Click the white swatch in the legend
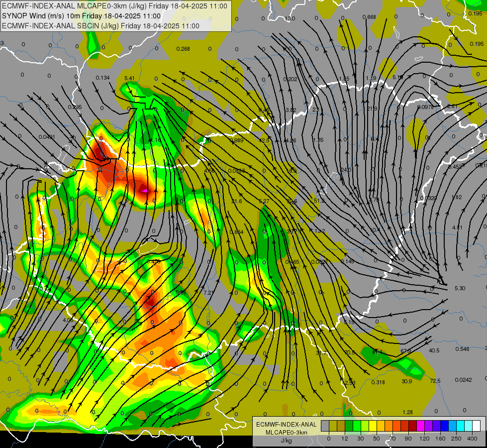 (x=476, y=426)
